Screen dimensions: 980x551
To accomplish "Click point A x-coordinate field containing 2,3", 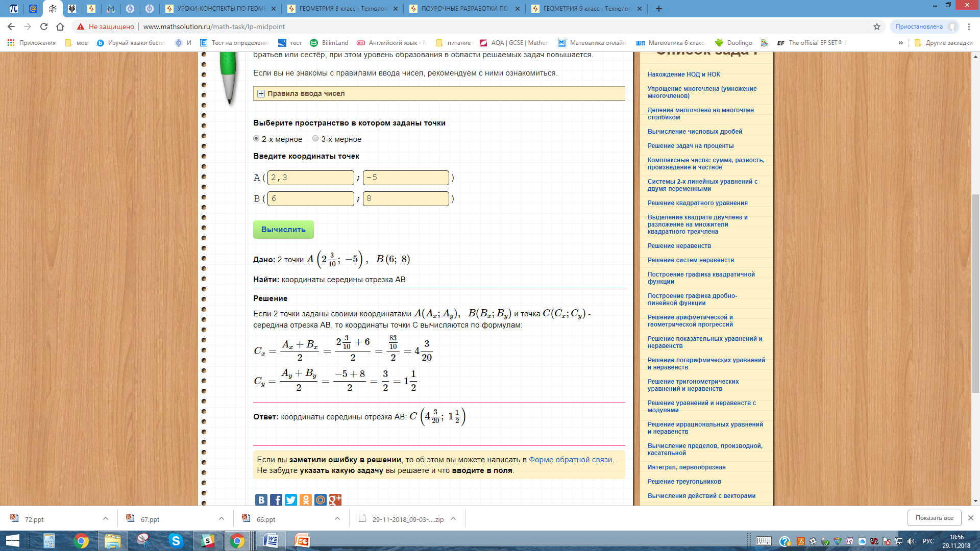I will tap(310, 178).
